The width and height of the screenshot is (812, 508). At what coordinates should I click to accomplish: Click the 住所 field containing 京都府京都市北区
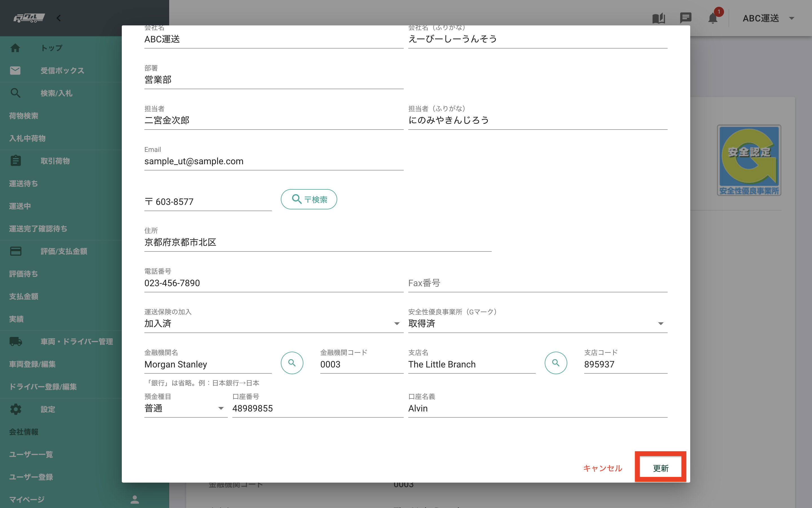point(318,242)
